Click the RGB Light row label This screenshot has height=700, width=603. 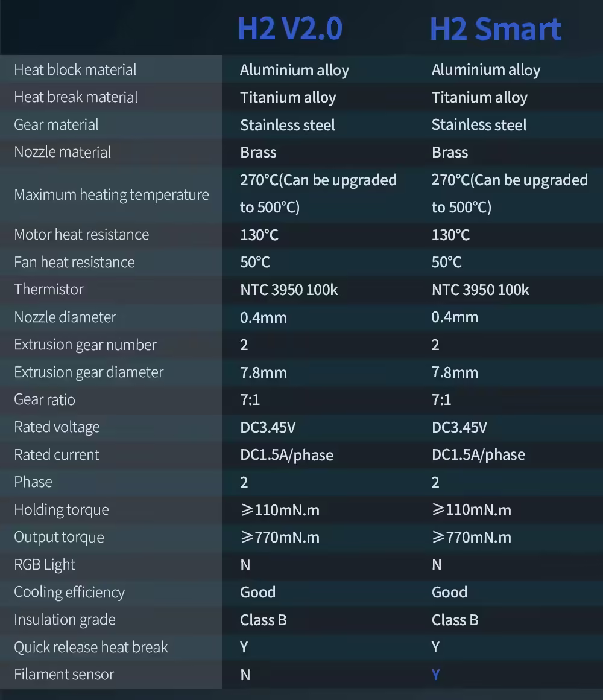click(x=45, y=565)
